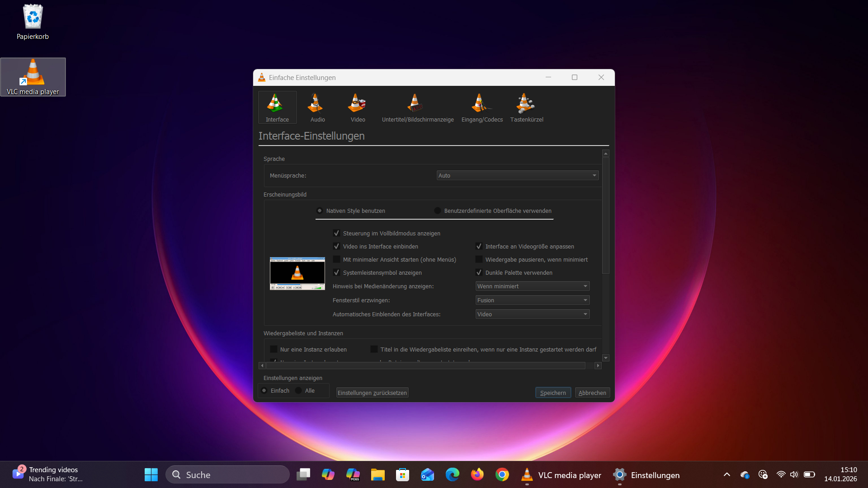This screenshot has width=868, height=488.
Task: Open the 'Fensterstil erzwingen' dropdown
Action: point(532,300)
